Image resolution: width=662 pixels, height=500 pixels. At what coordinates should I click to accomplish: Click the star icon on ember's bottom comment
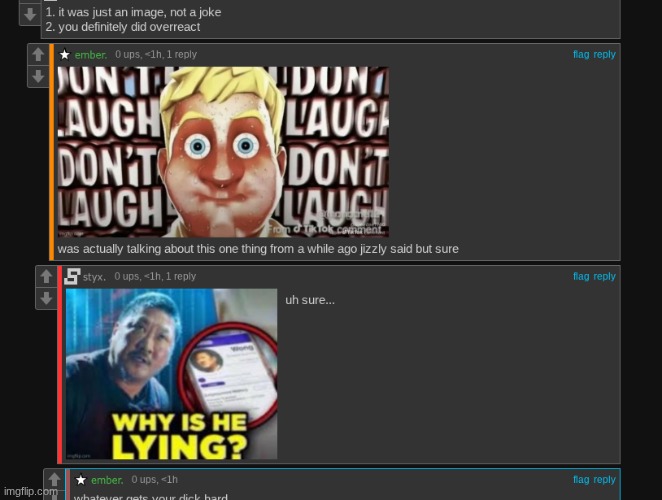coord(81,480)
